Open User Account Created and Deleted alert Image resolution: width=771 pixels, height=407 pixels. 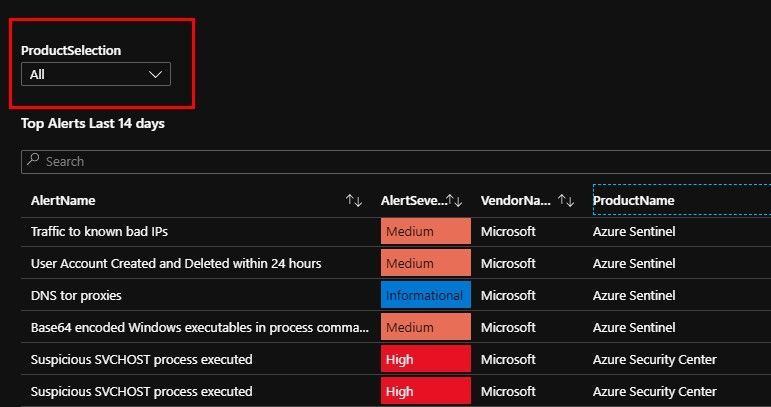[x=176, y=263]
